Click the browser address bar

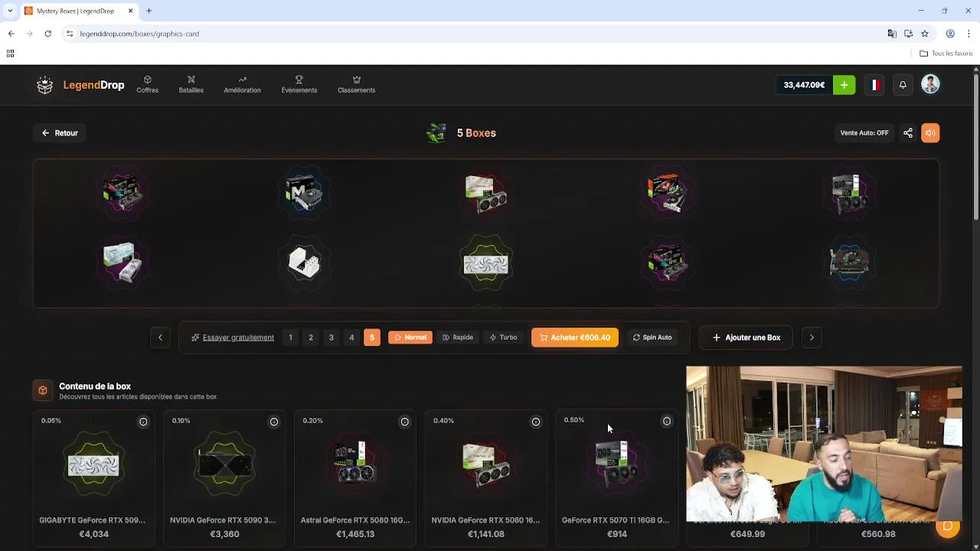475,34
